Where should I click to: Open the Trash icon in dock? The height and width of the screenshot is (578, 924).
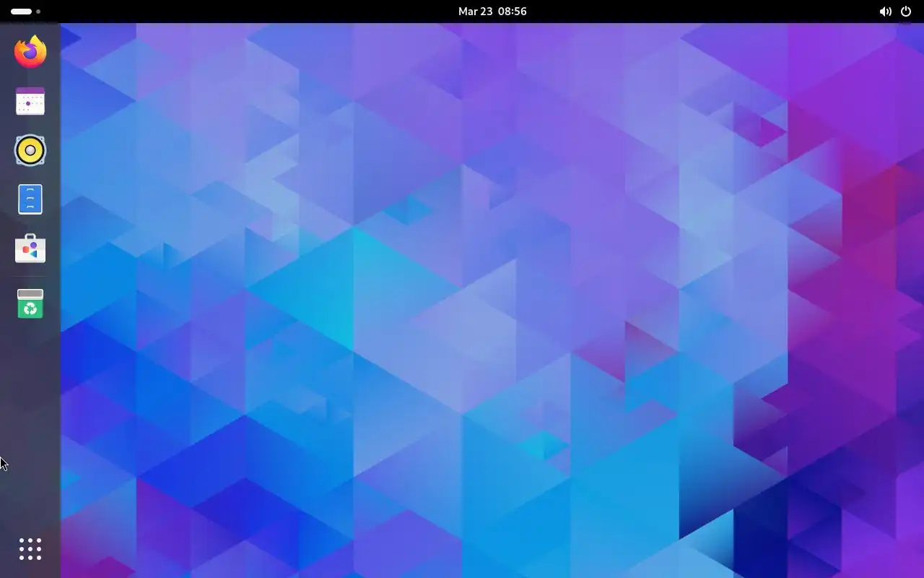30,303
